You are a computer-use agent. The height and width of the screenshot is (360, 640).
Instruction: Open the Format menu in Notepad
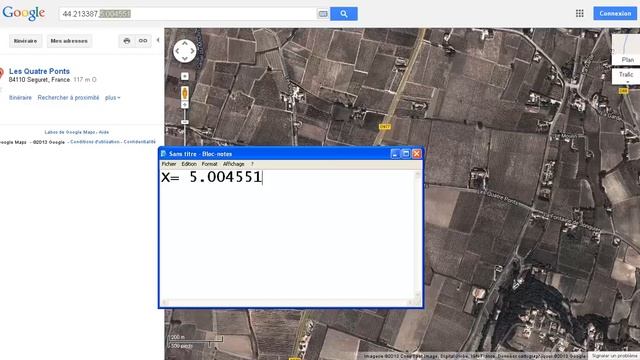(x=209, y=164)
